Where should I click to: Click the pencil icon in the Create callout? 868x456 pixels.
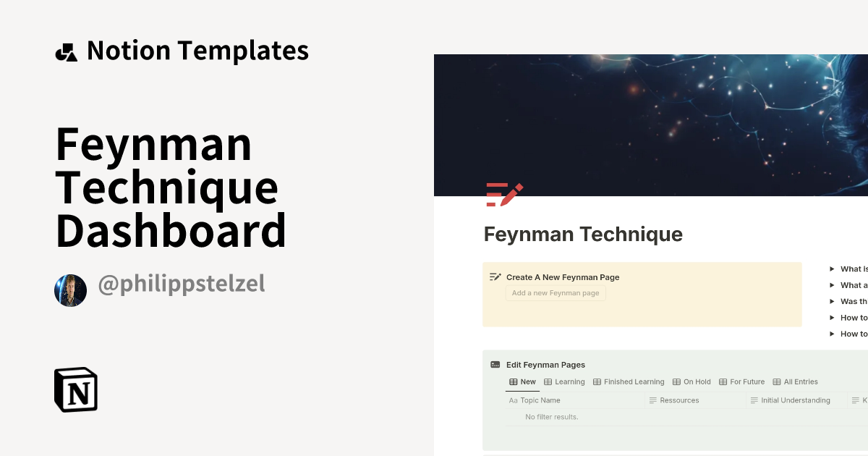point(495,276)
